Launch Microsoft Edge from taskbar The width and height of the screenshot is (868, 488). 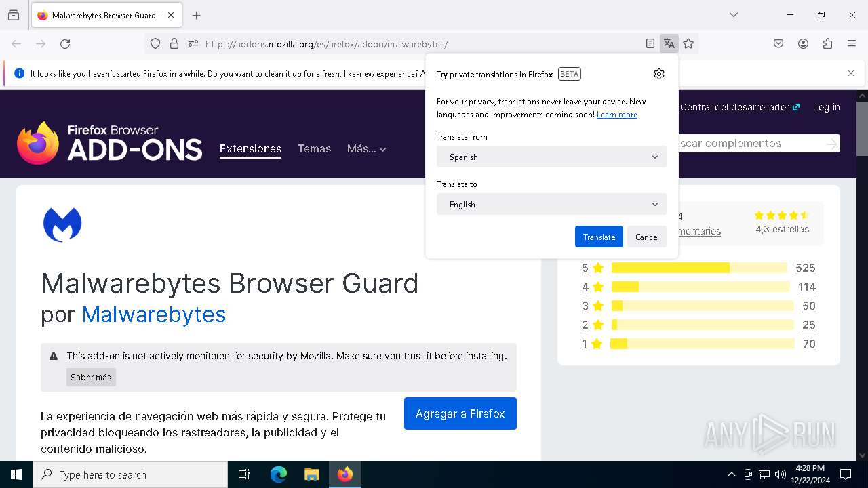tap(279, 474)
